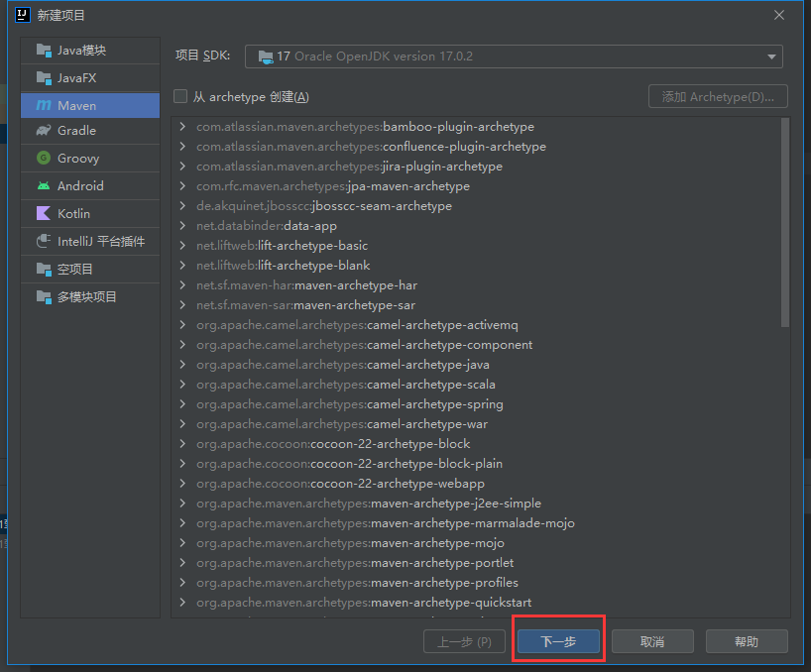The height and width of the screenshot is (672, 811).
Task: Enable 从 archetype 创建 checkbox
Action: [x=180, y=96]
